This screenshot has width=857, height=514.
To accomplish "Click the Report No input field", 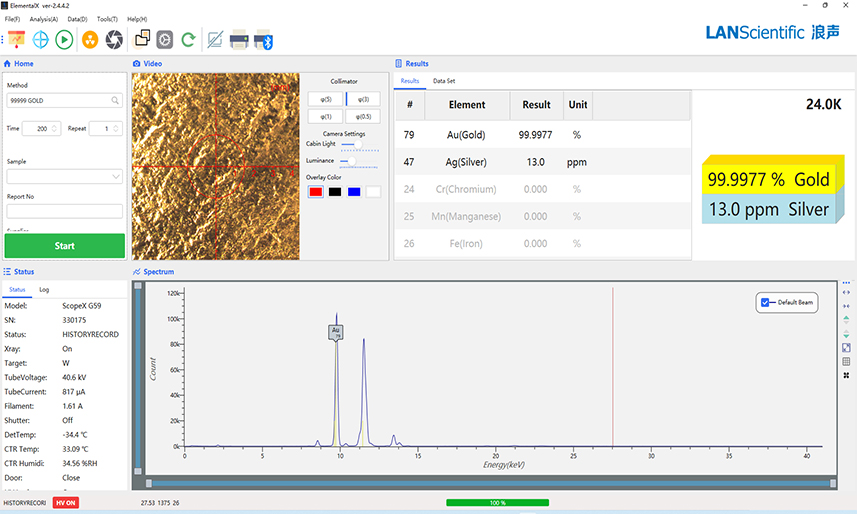I will click(64, 211).
